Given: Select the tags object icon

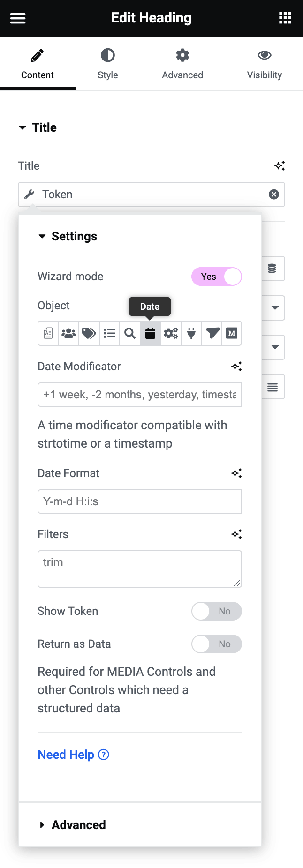Looking at the screenshot, I should point(89,333).
